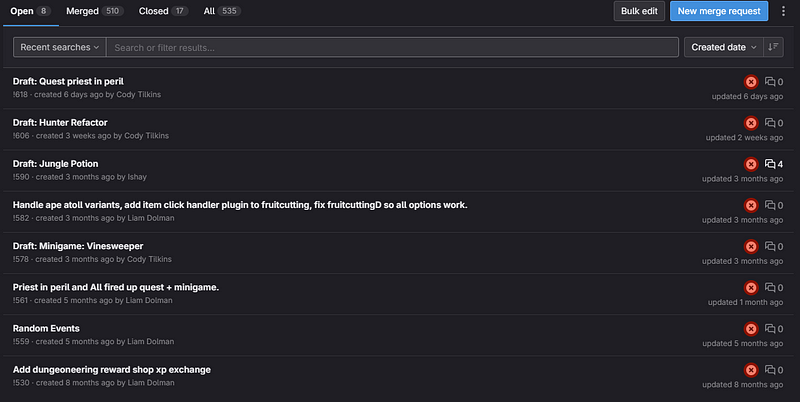Click the New merge request button
Screen dimensions: 800x402
click(x=718, y=11)
